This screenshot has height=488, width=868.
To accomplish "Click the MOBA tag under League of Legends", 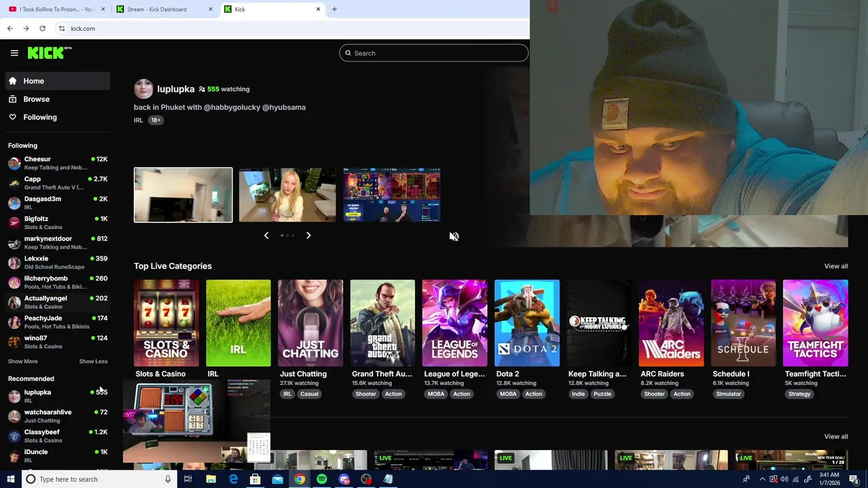I will pos(436,394).
